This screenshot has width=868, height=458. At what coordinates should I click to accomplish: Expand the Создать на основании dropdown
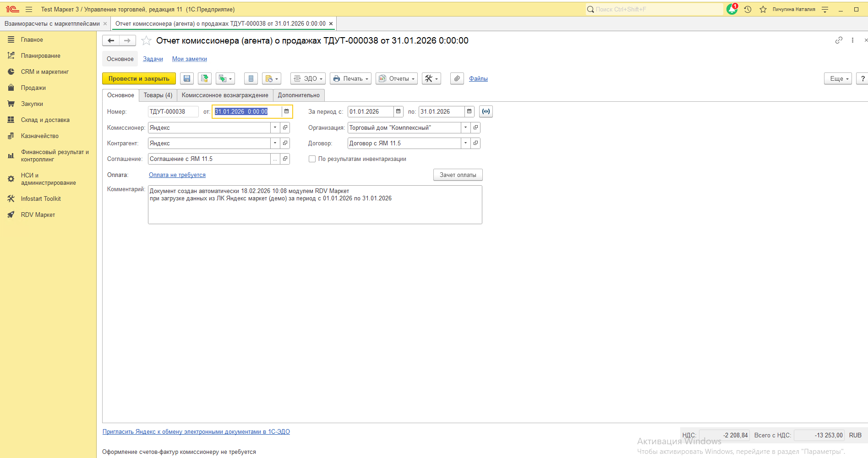tap(225, 78)
